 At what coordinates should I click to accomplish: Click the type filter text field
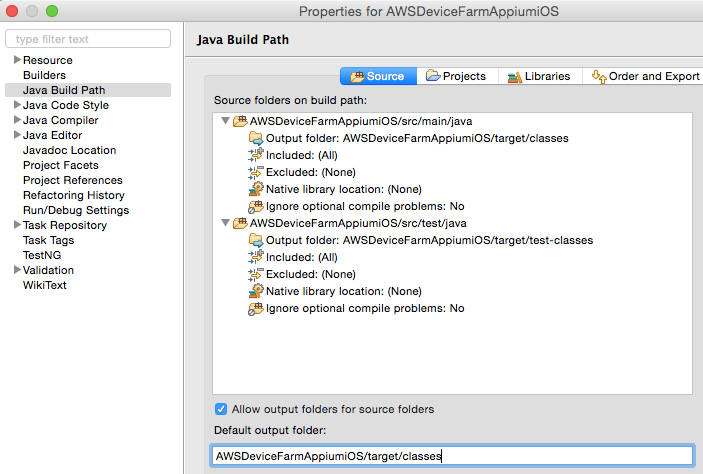88,39
